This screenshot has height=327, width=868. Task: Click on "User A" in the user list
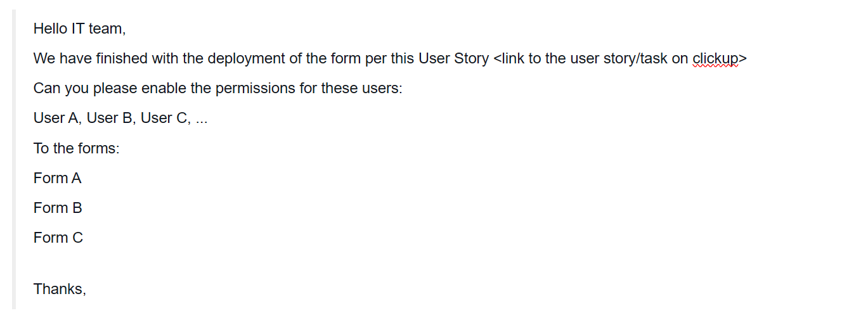click(56, 118)
